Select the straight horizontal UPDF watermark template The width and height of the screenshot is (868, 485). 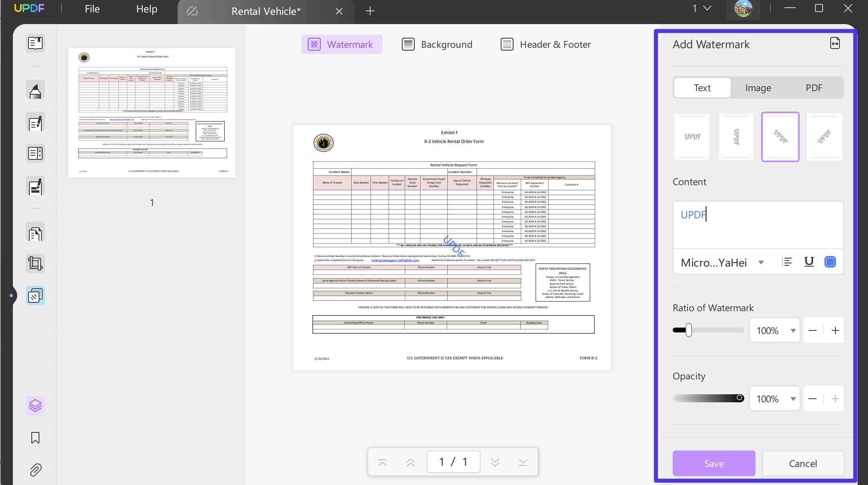[x=692, y=137]
